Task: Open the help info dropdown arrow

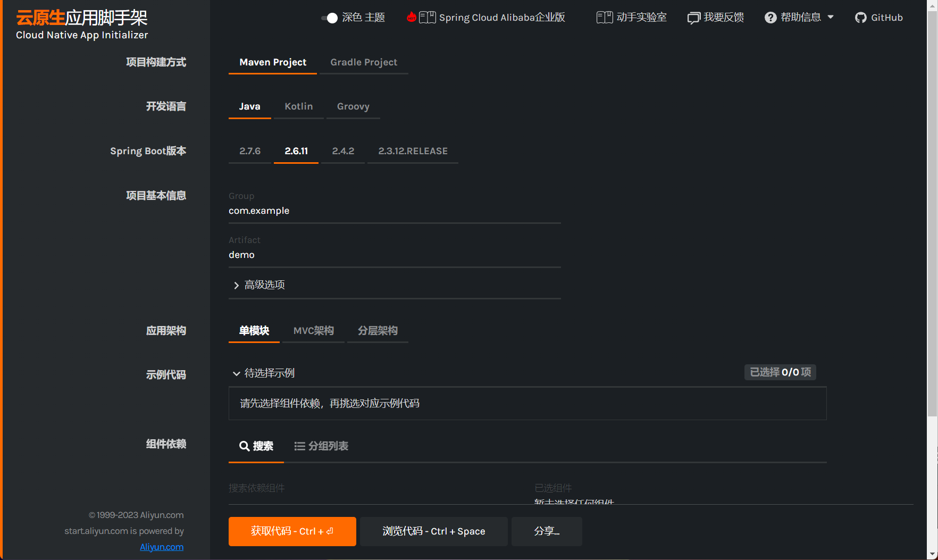Action: pos(831,17)
